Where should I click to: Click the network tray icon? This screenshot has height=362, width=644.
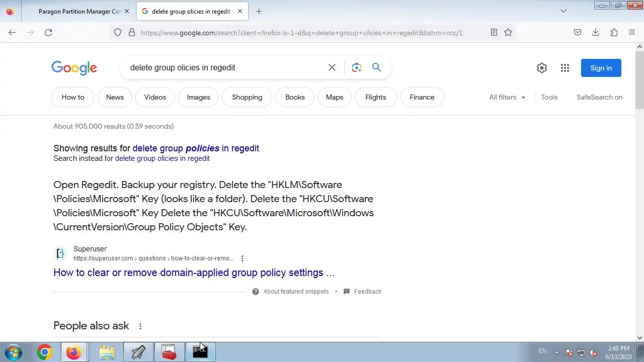click(581, 353)
